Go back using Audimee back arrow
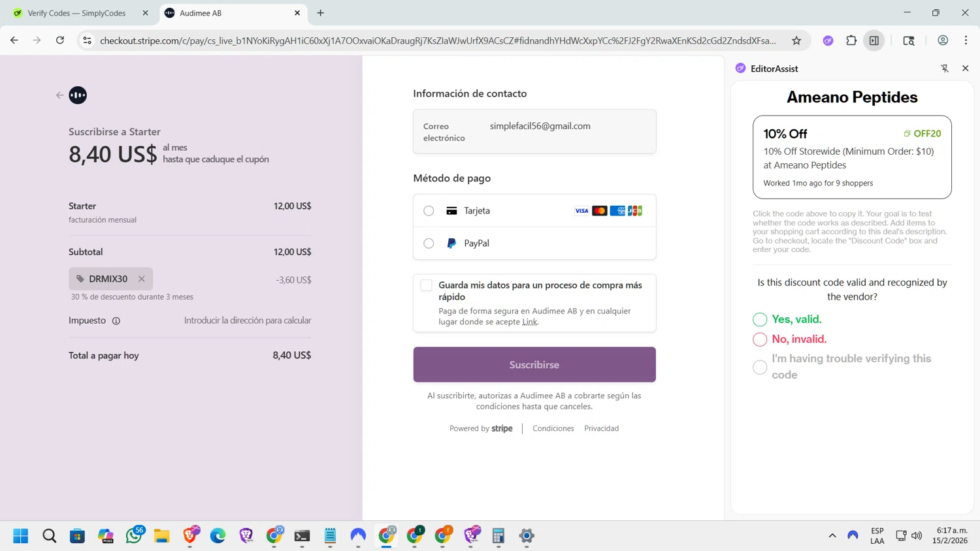 tap(59, 95)
